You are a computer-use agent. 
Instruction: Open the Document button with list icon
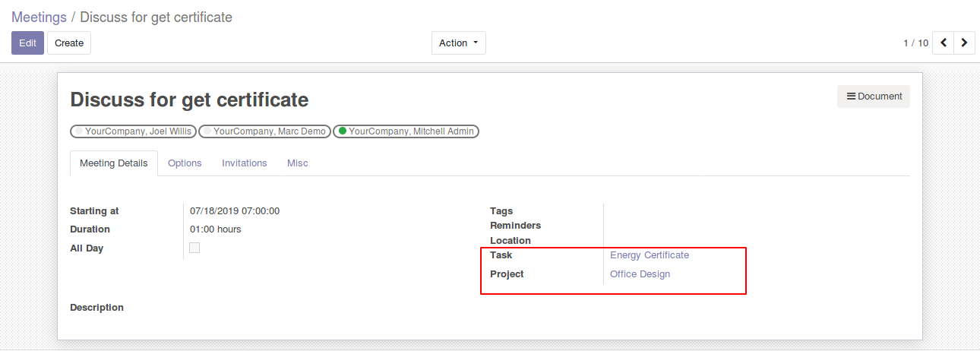click(874, 96)
